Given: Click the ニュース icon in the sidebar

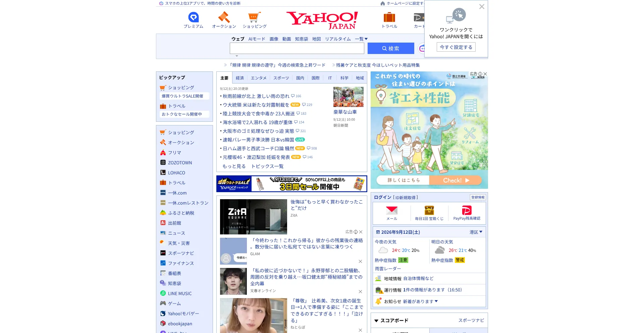Looking at the screenshot, I should click(x=163, y=233).
